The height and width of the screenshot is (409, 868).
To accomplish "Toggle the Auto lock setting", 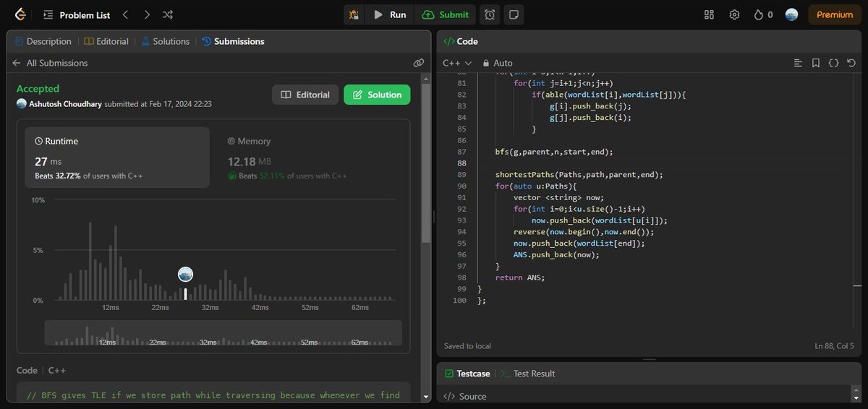I will (x=498, y=63).
